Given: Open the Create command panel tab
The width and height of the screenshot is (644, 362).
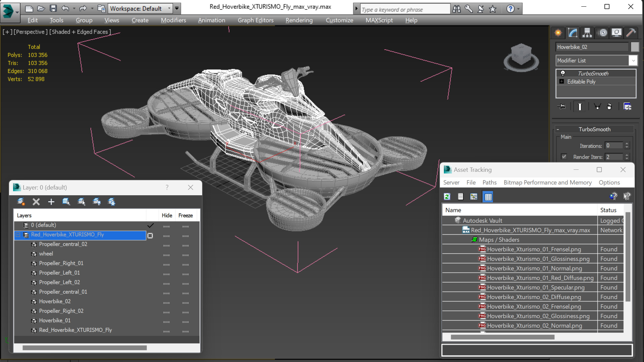Looking at the screenshot, I should point(558,33).
